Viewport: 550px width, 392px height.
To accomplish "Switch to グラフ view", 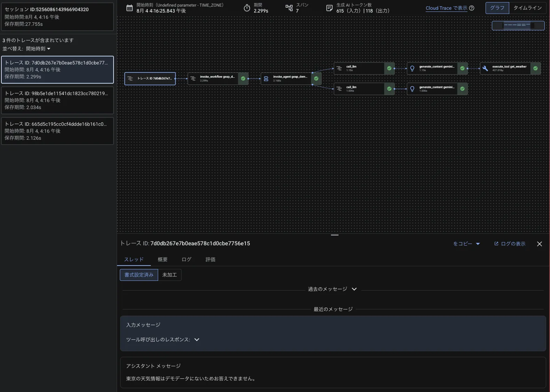I will click(x=497, y=8).
